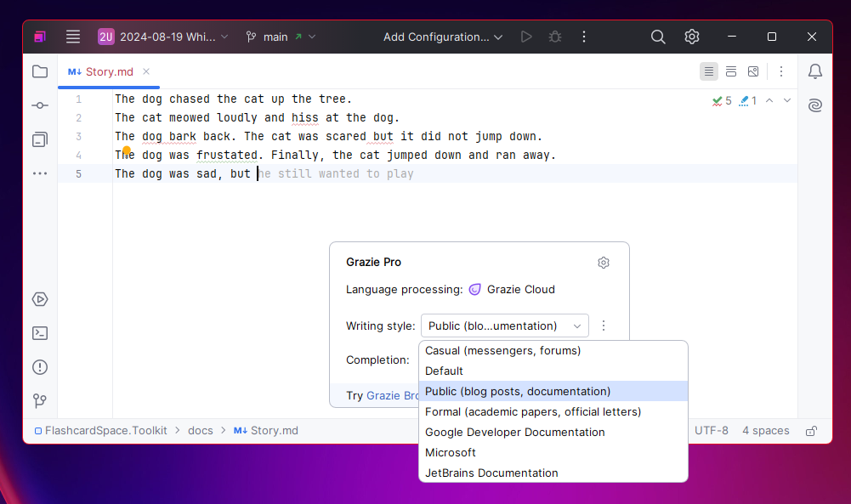Select Google Developer Documentation style

[553, 432]
